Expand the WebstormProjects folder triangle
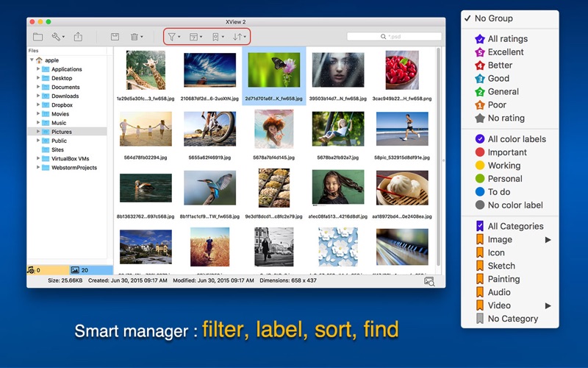The height and width of the screenshot is (368, 588). 38,168
